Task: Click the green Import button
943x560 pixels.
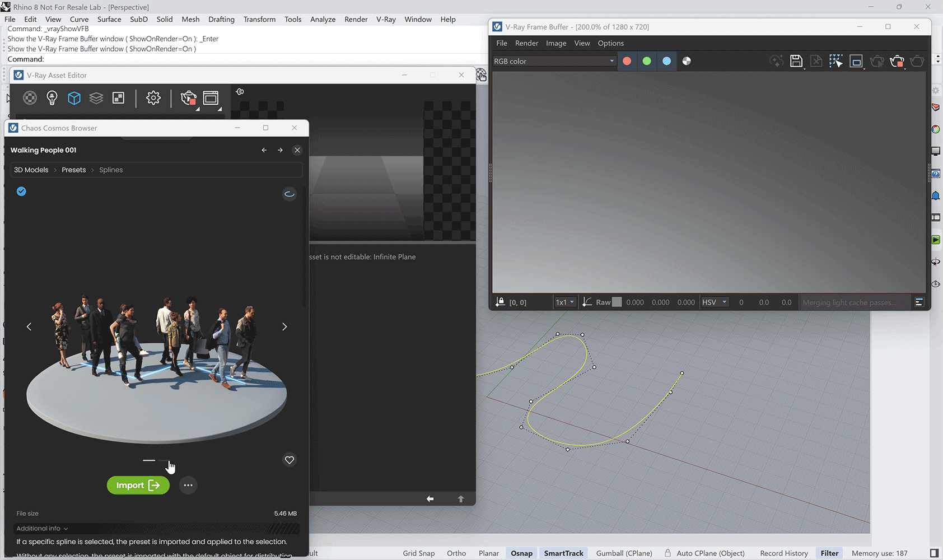Action: click(x=138, y=486)
